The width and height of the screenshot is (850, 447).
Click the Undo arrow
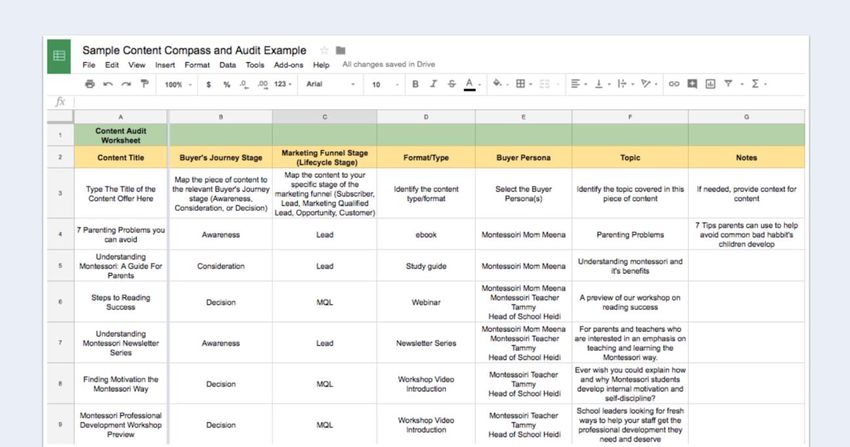pos(108,84)
